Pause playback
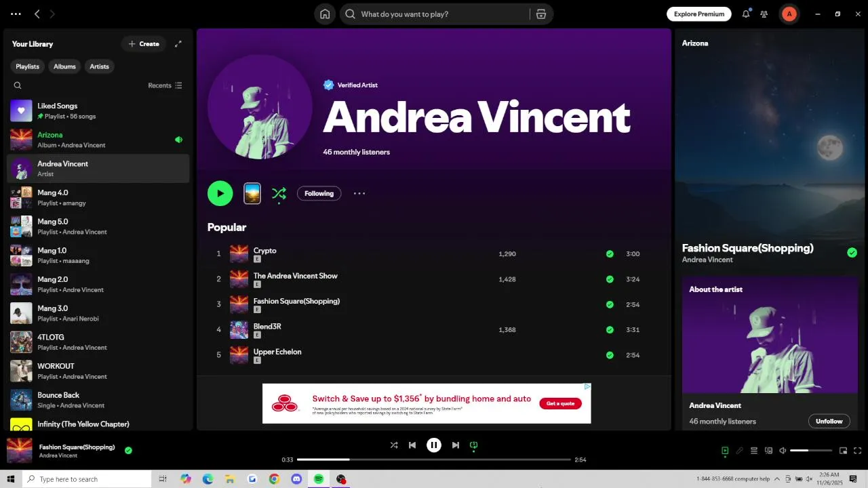 (434, 445)
